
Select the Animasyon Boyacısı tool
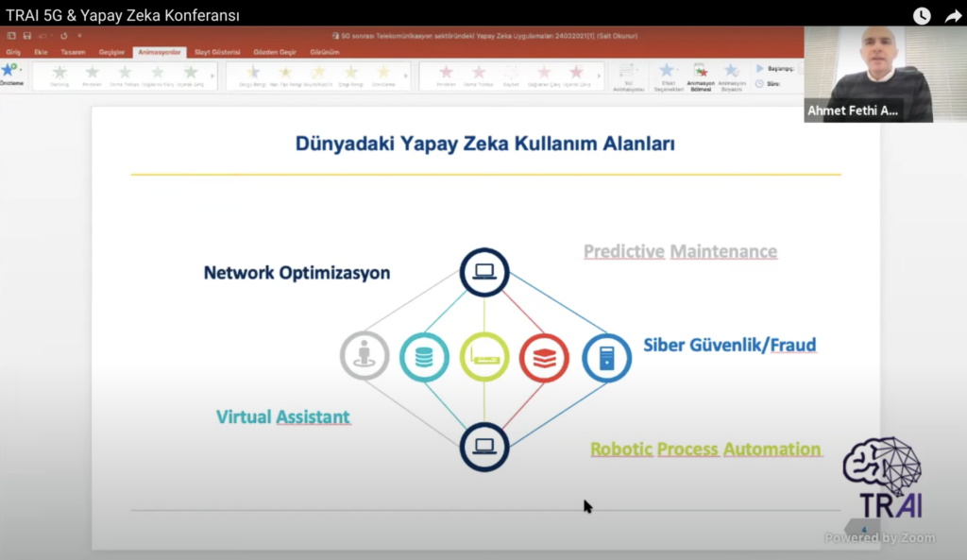(x=731, y=76)
